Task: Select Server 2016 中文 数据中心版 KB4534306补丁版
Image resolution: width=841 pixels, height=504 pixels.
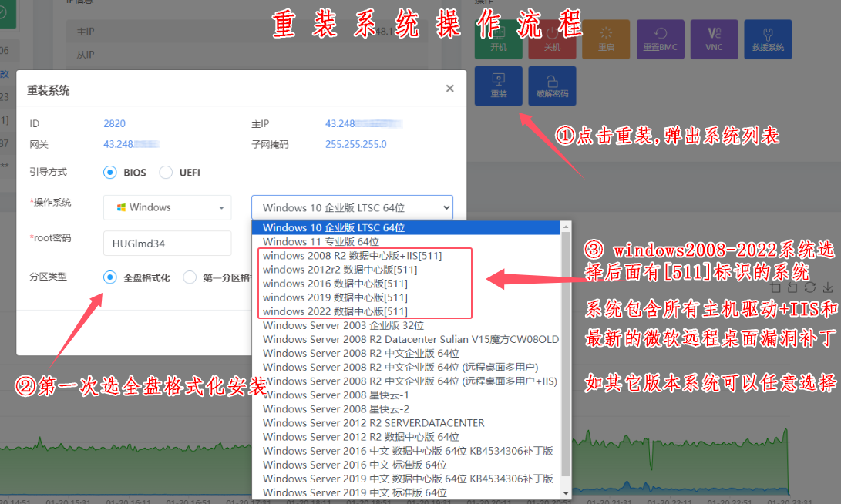Action: click(x=406, y=451)
